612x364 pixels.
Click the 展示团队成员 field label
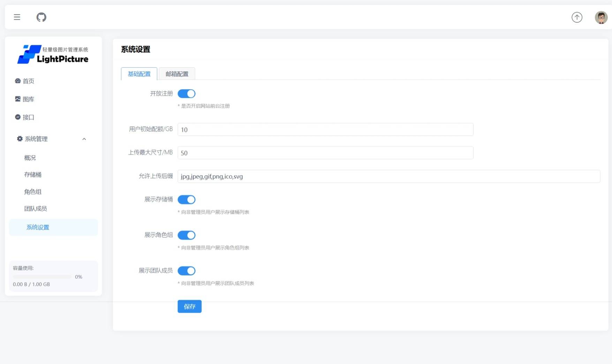[x=156, y=271]
